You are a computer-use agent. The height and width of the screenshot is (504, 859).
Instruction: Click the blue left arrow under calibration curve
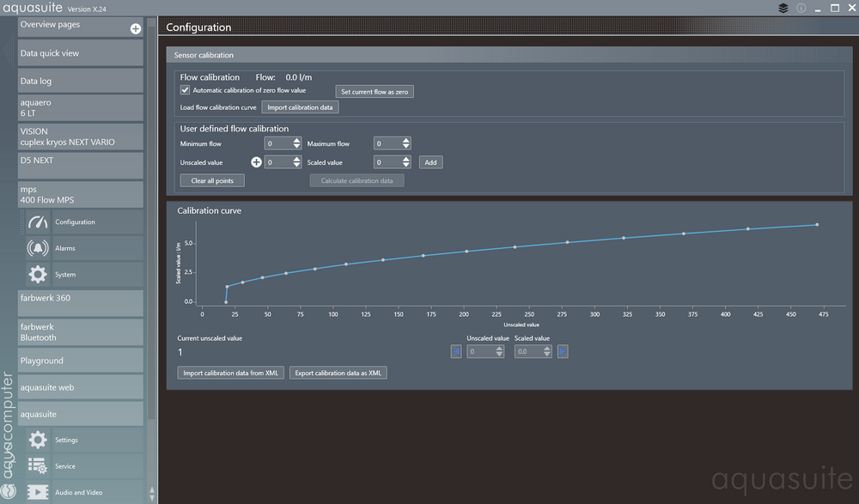tap(456, 351)
